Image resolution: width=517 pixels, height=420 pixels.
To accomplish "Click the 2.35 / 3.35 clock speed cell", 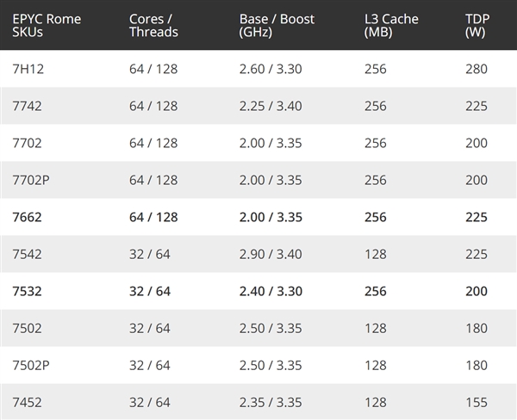I will (x=271, y=403).
